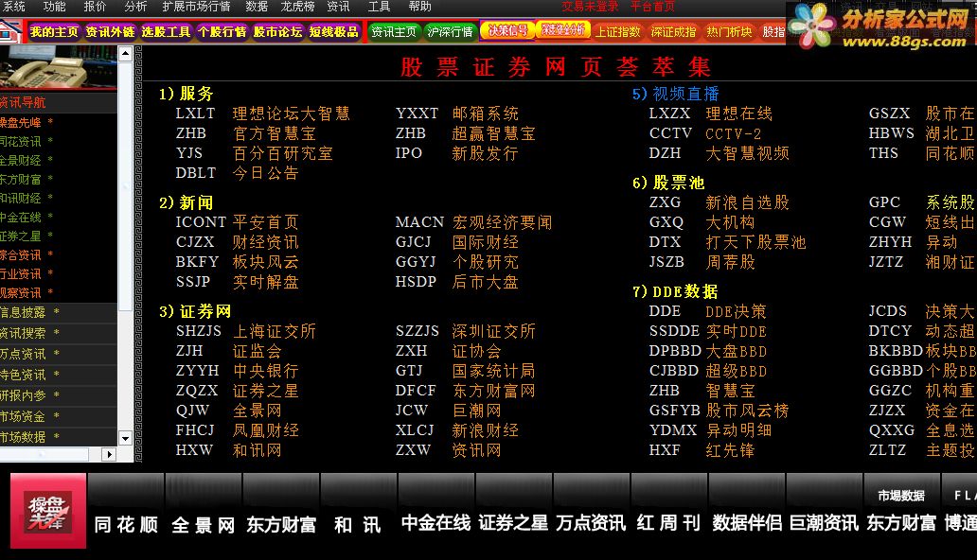Click the 决策信号 button

[x=507, y=30]
